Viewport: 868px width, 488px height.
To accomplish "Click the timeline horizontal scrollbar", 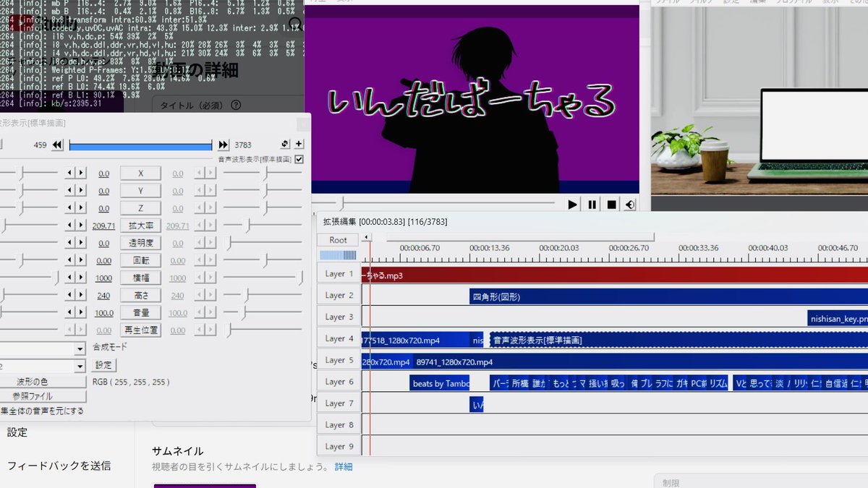I will [520, 237].
